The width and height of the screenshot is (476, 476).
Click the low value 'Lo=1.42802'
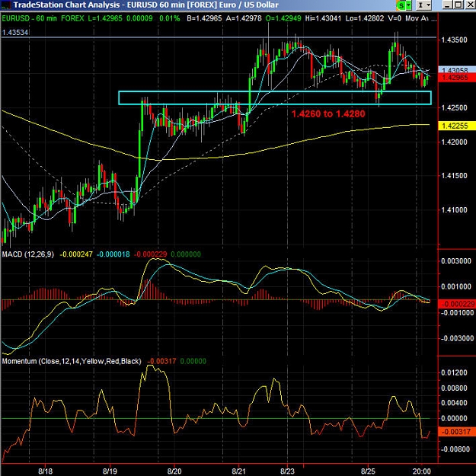(365, 18)
